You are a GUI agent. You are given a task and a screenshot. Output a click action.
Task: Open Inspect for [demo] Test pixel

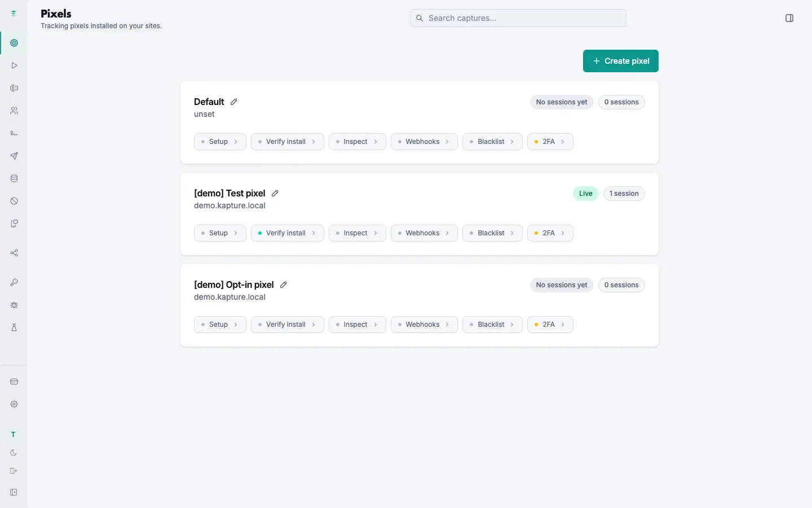tap(358, 233)
